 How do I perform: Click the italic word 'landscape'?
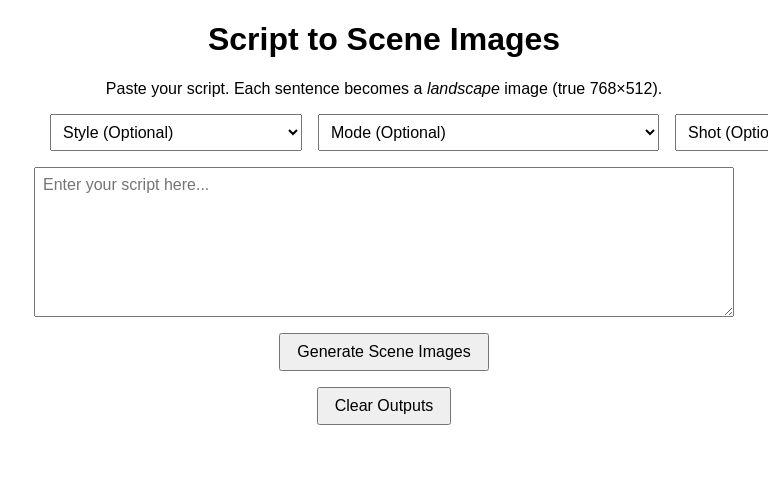pos(463,89)
